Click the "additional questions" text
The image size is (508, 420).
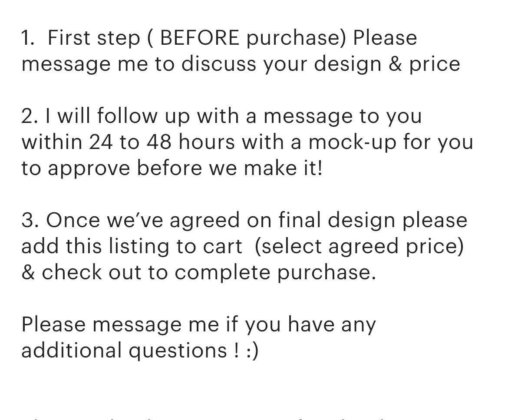coord(124,351)
